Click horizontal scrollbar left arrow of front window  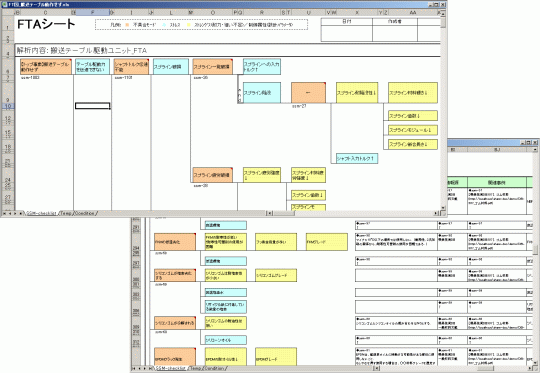(x=270, y=214)
